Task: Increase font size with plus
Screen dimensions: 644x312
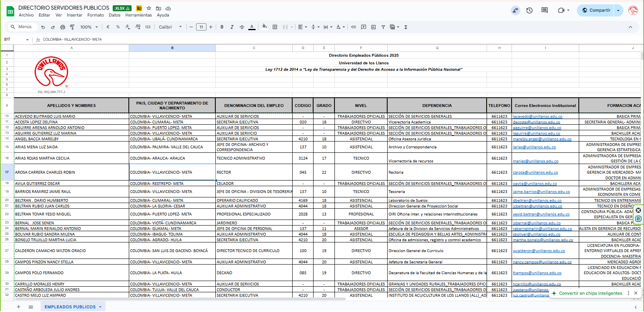Action: tap(211, 27)
